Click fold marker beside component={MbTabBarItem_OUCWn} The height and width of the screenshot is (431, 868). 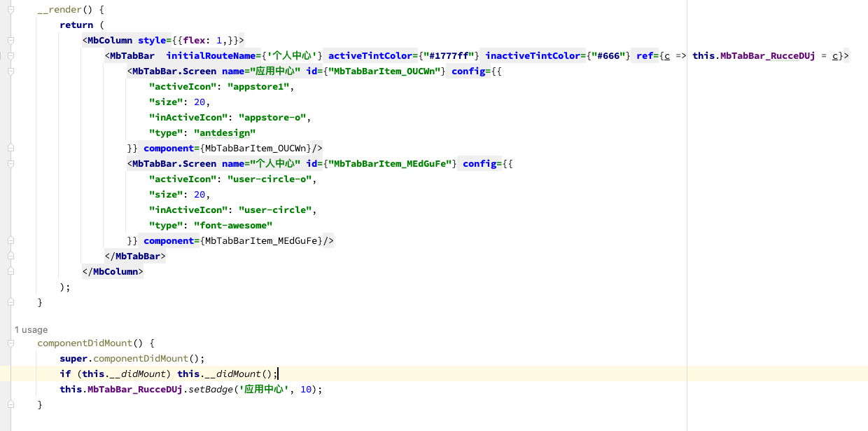(x=10, y=148)
